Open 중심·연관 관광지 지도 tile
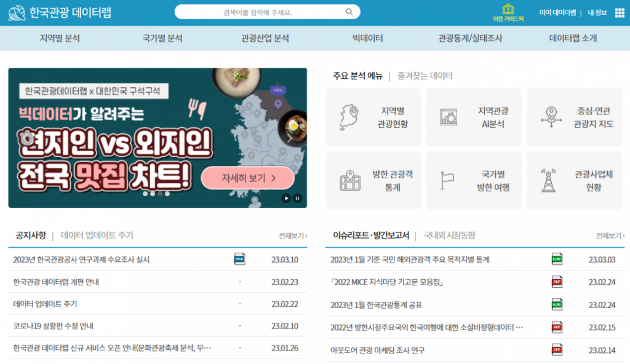This screenshot has height=364, width=630. [x=574, y=117]
